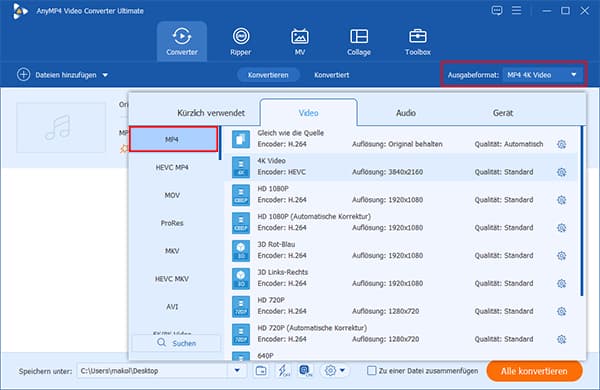
Task: Select HEVC MP4 in the format list
Action: tap(172, 167)
